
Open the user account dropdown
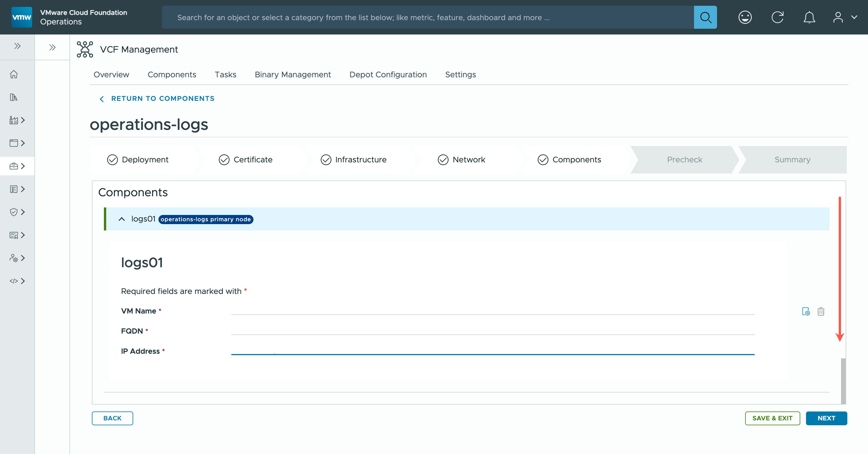click(844, 17)
